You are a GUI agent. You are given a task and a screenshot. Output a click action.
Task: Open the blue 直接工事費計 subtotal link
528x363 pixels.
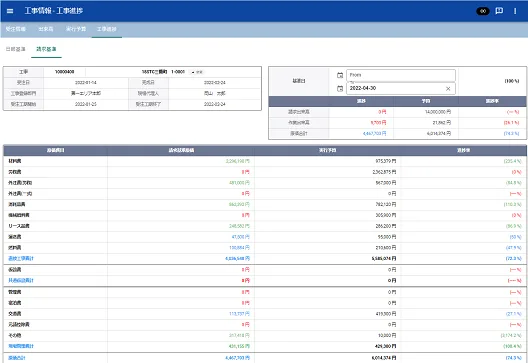click(21, 258)
